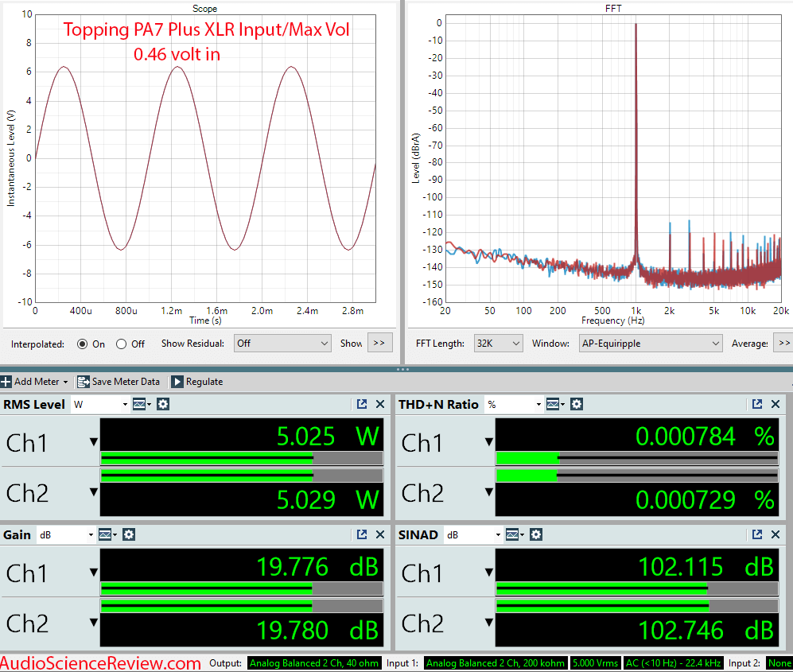Close the THD+N Ratio meter panel
The height and width of the screenshot is (672, 793).
[776, 404]
